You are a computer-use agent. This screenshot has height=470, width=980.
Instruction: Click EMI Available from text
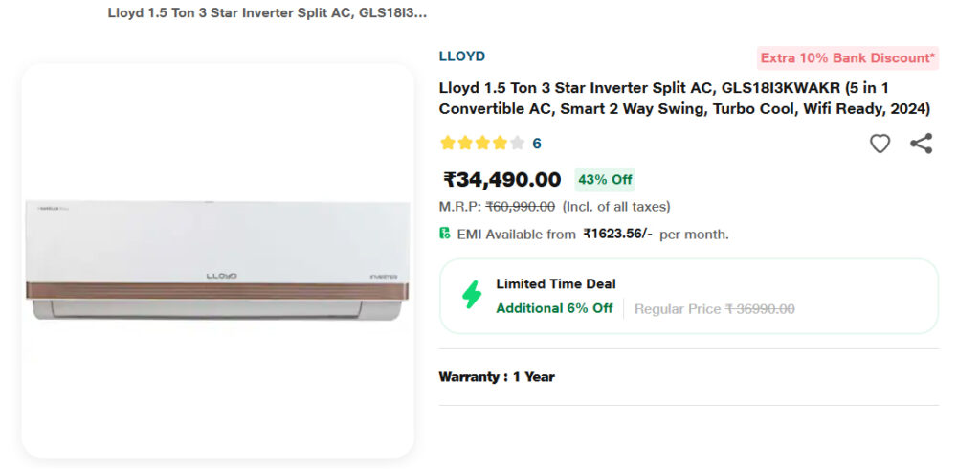[516, 235]
